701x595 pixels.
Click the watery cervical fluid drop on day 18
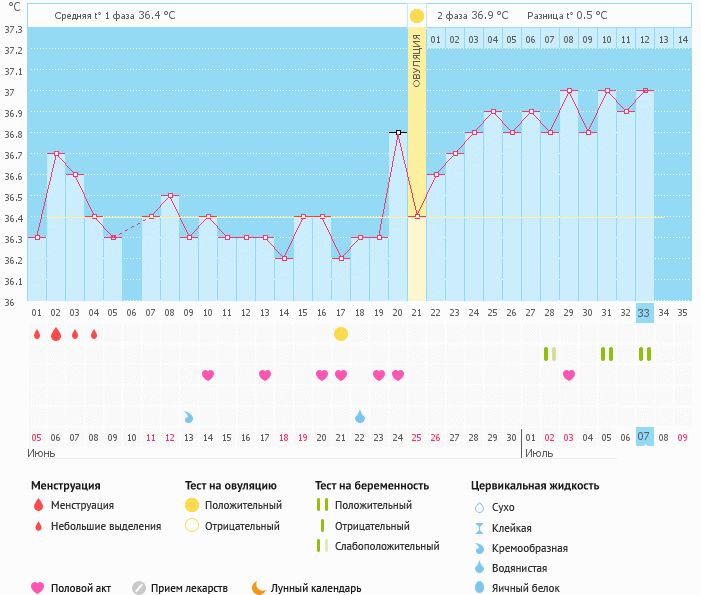coord(360,417)
